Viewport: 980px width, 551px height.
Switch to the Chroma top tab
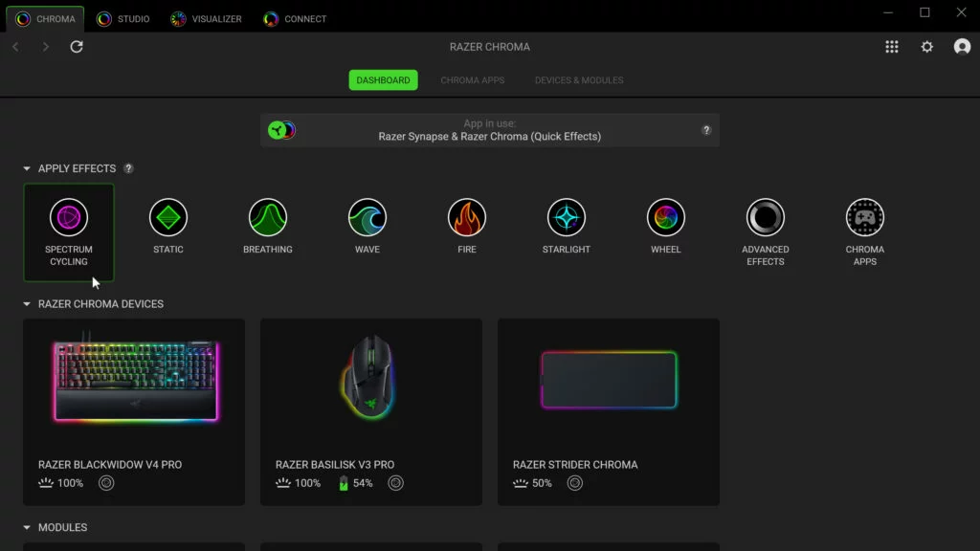tap(45, 19)
